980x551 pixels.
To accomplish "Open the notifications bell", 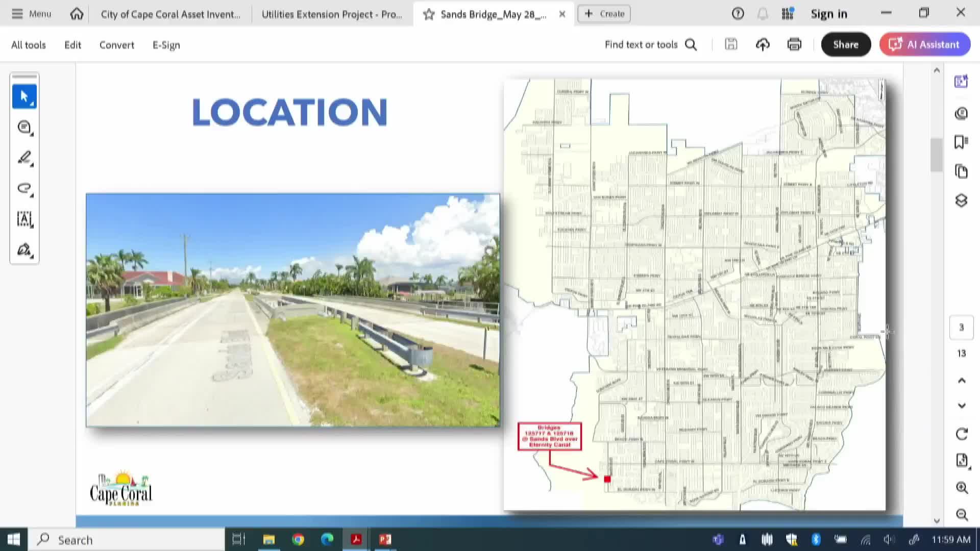I will click(763, 14).
